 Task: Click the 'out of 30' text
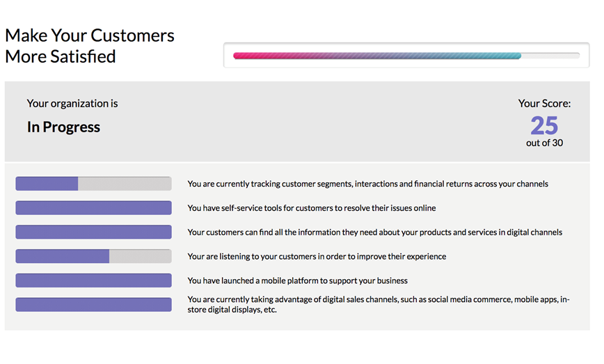[x=544, y=143]
